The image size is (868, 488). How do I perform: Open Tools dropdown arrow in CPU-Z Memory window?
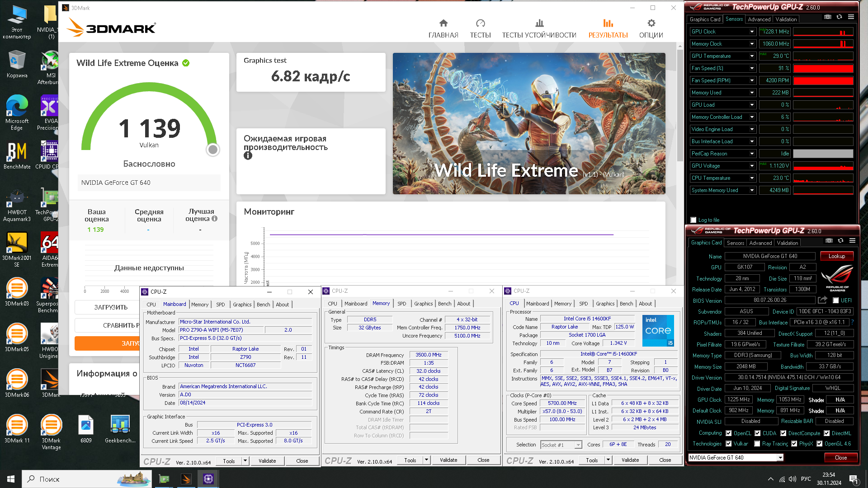[426, 460]
